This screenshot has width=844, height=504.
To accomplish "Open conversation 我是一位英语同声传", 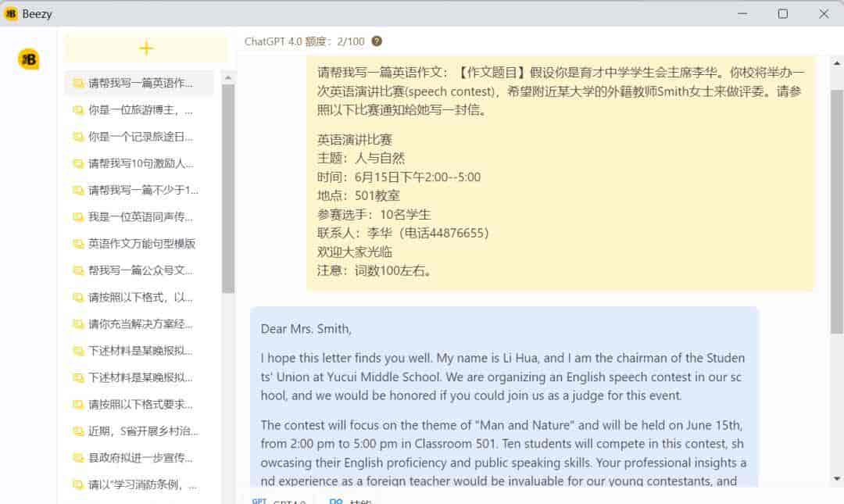I will click(141, 216).
